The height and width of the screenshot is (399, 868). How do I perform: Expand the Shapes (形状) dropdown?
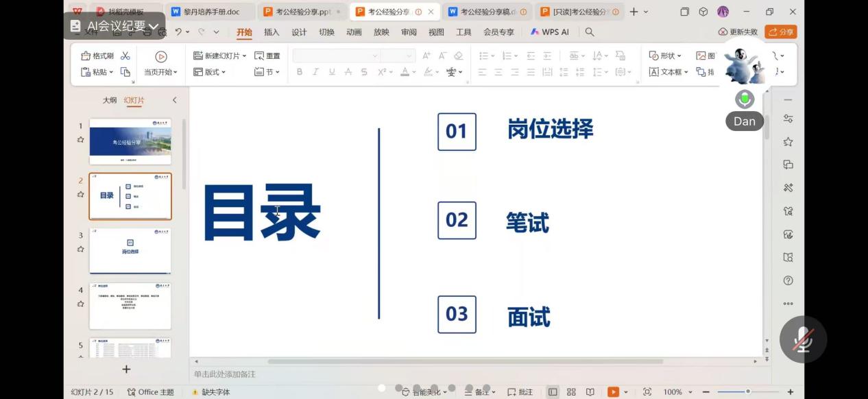[x=666, y=56]
